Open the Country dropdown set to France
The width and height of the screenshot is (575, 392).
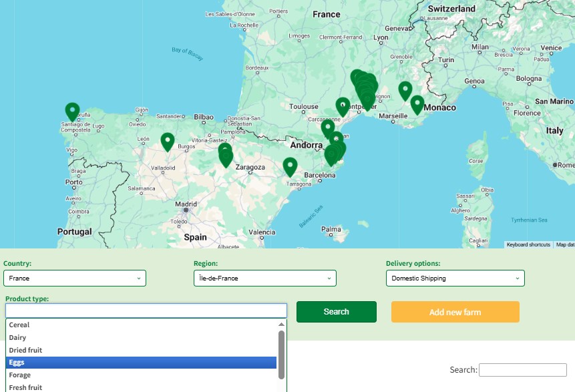pos(75,278)
